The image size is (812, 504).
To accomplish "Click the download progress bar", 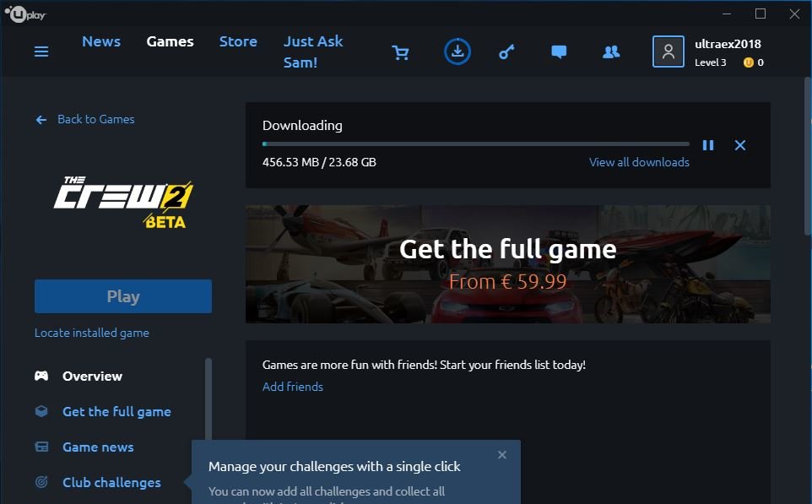I will coord(476,144).
